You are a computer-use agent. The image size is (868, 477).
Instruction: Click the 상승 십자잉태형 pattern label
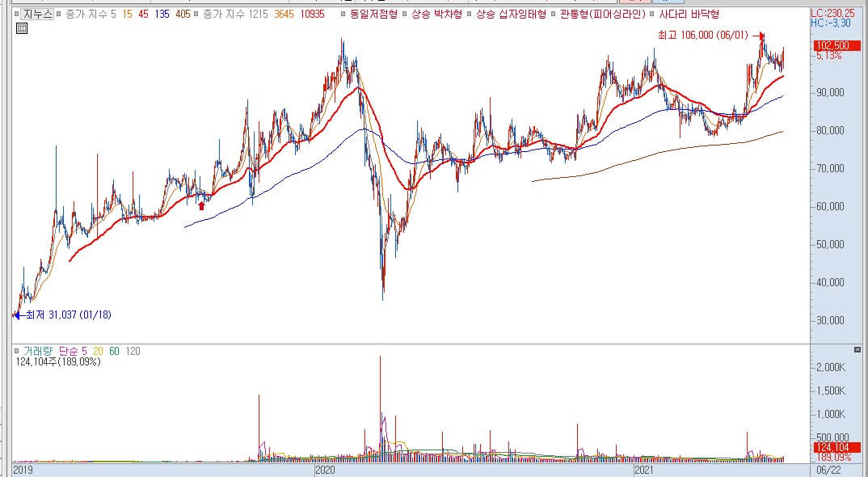[x=511, y=15]
